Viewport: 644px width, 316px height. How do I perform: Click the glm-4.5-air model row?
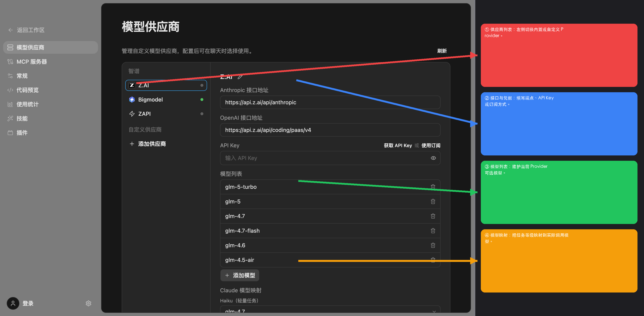pos(330,260)
